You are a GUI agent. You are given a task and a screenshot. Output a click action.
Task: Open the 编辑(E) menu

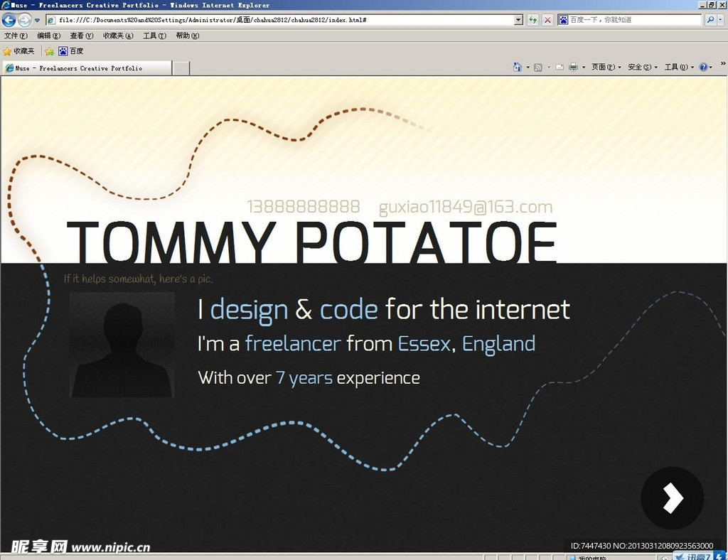49,36
